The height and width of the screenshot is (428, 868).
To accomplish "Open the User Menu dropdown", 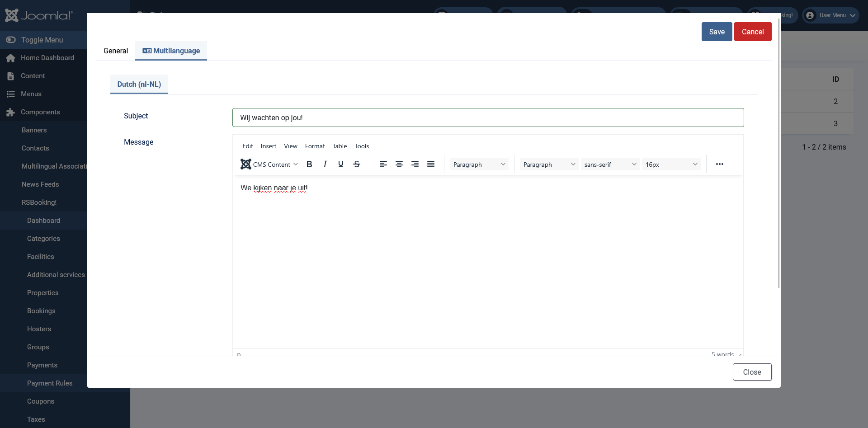I will coord(830,15).
